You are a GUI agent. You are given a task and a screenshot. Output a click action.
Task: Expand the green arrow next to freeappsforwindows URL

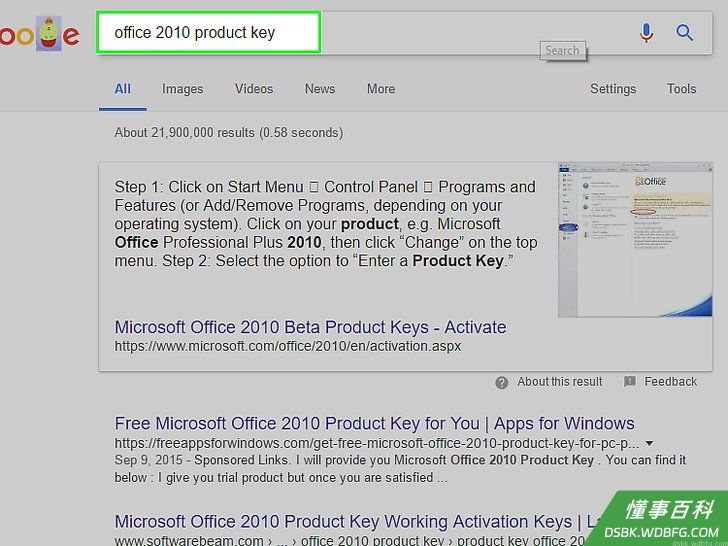pos(650,443)
